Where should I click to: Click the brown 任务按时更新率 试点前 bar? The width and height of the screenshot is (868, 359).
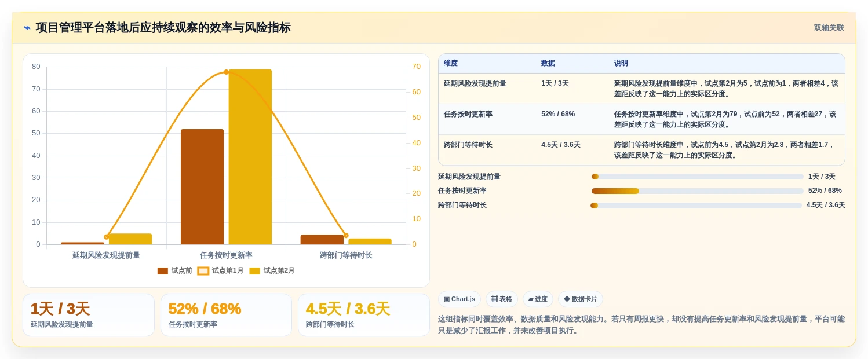point(202,187)
